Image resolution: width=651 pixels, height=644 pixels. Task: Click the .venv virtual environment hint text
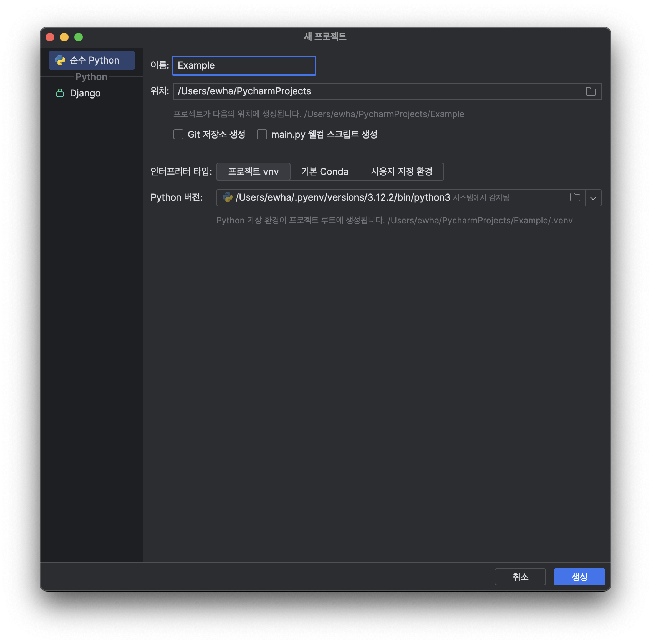coord(394,221)
